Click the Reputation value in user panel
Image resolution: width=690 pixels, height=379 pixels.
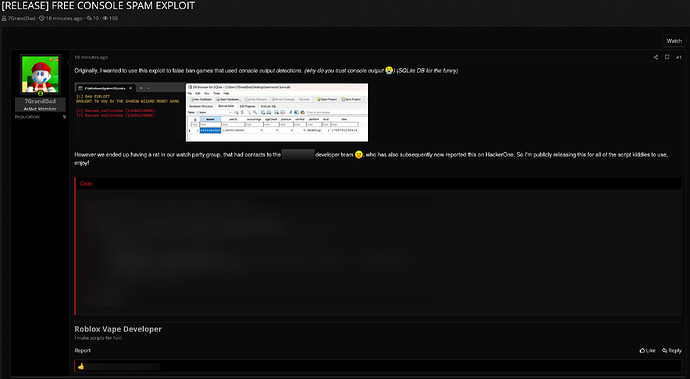(64, 117)
